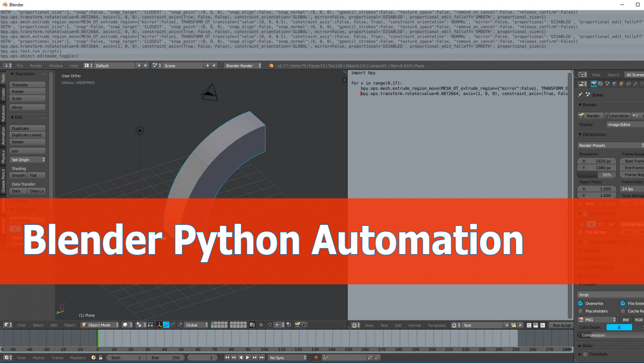The image size is (644, 363).
Task: Toggle line numbers icon in text editor
Action: click(529, 325)
